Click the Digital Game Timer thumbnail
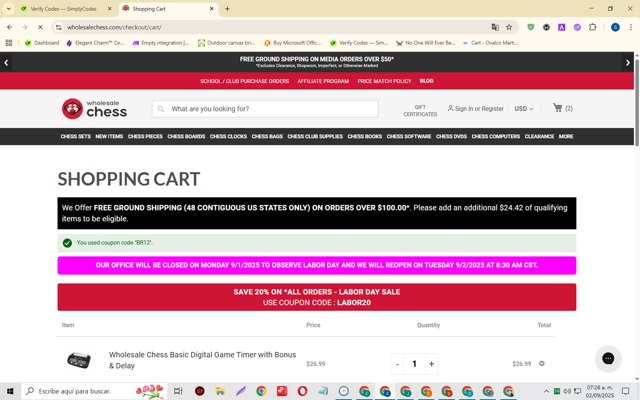Screen dimensions: 640x400 click(79, 360)
